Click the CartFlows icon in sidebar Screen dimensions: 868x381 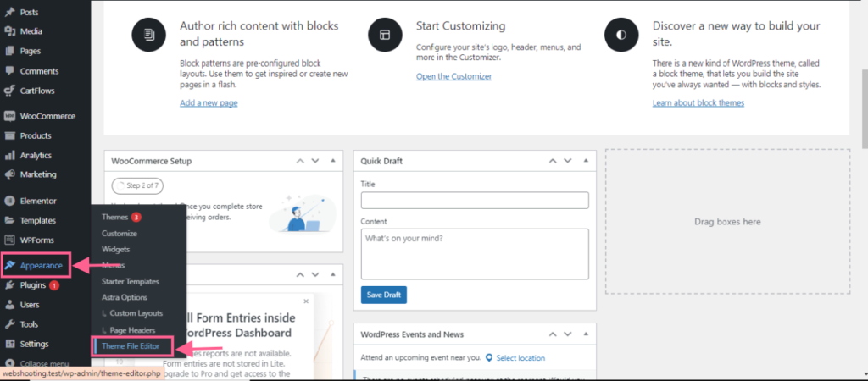[x=9, y=91]
